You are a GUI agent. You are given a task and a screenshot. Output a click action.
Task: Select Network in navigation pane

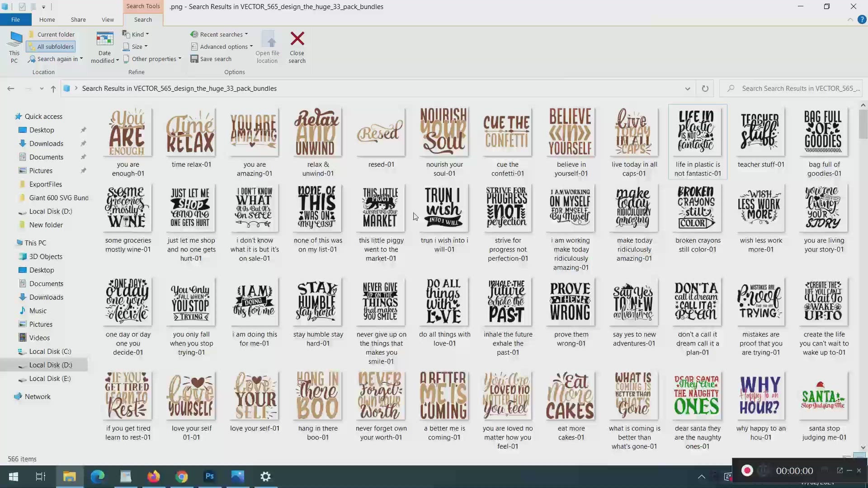coord(38,396)
